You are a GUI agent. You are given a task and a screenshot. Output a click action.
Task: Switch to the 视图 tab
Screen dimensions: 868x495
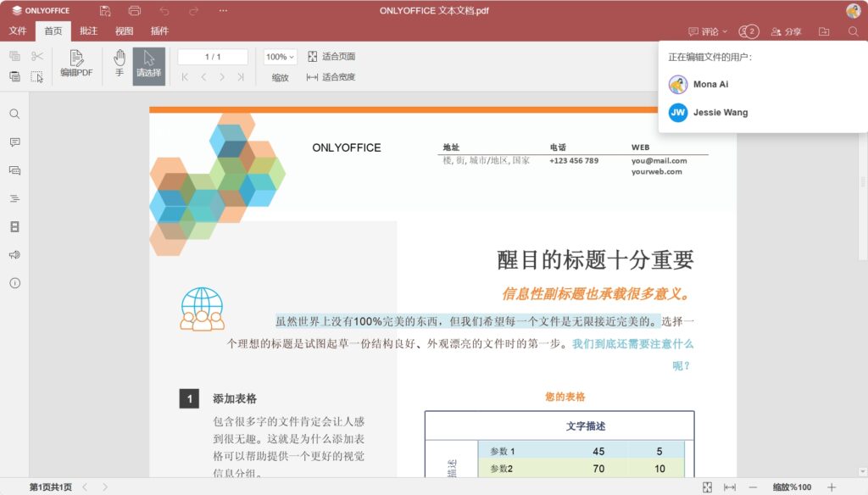tap(124, 31)
